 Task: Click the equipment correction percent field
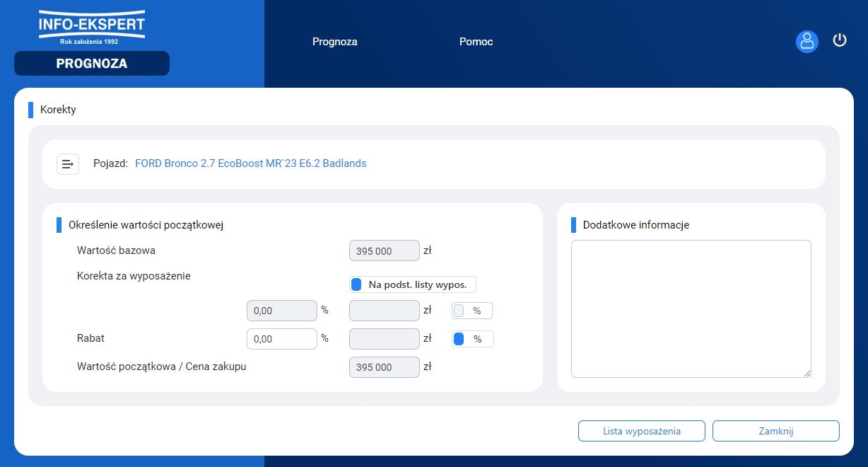pyautogui.click(x=281, y=311)
